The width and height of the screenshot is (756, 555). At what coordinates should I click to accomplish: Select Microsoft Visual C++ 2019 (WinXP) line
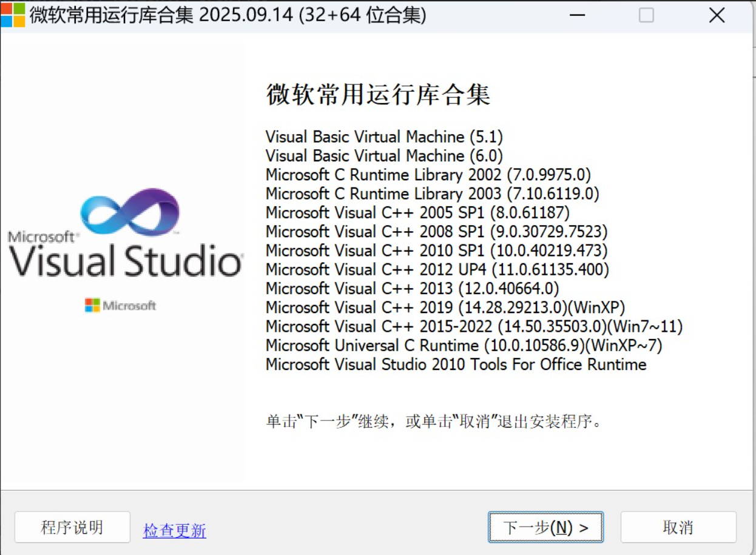(x=445, y=308)
